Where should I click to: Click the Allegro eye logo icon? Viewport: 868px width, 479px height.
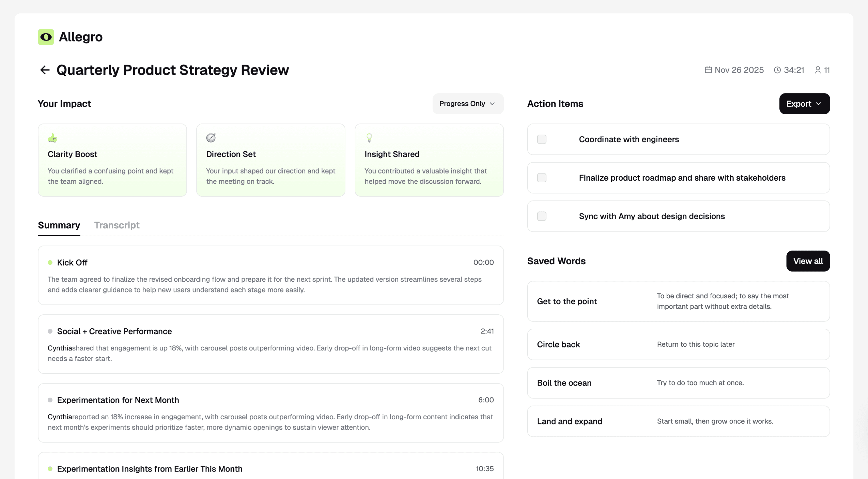pos(46,37)
